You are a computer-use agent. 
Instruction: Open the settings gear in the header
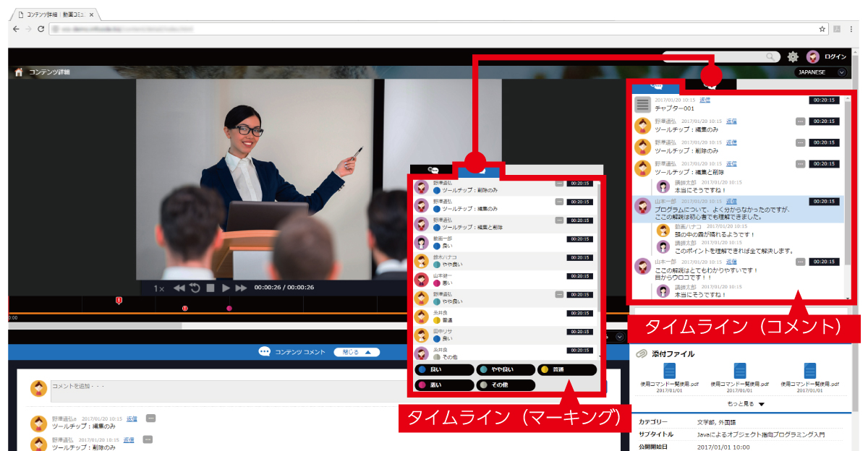[x=793, y=56]
